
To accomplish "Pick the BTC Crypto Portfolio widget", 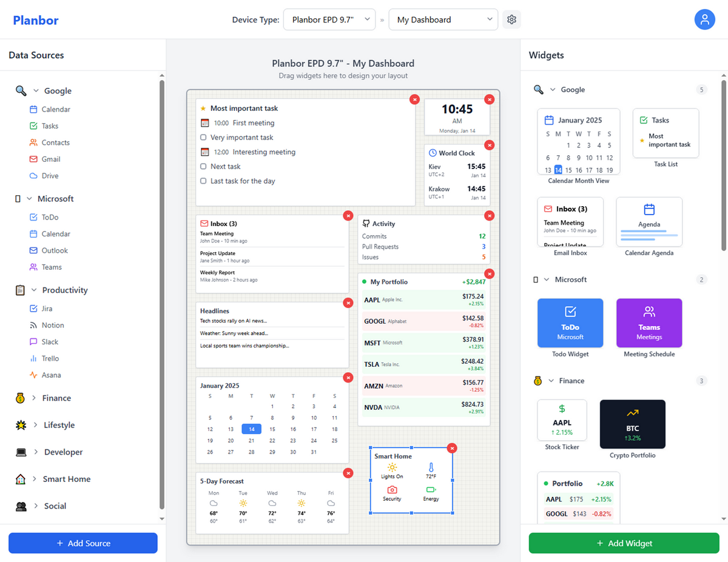I will pyautogui.click(x=633, y=424).
